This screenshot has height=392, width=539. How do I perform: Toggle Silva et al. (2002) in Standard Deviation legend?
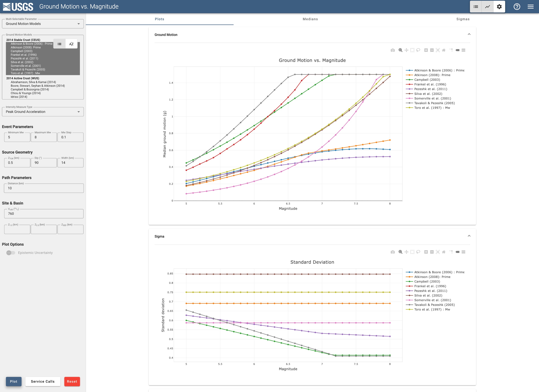click(428, 296)
